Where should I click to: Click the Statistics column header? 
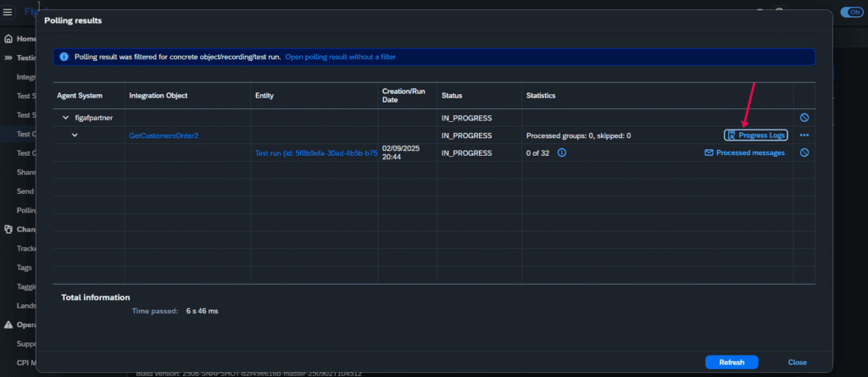[541, 96]
